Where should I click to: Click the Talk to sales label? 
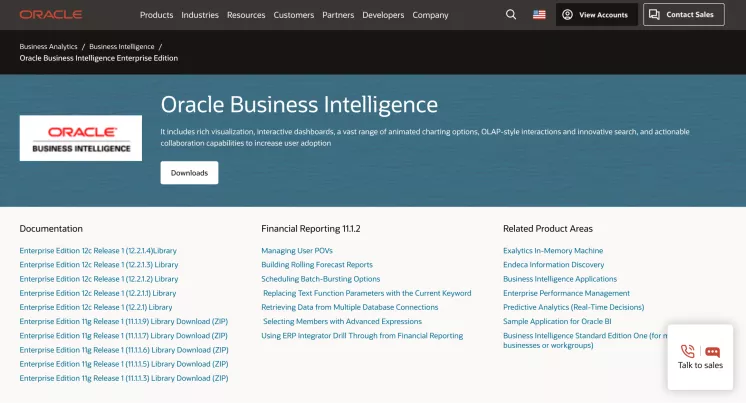700,365
